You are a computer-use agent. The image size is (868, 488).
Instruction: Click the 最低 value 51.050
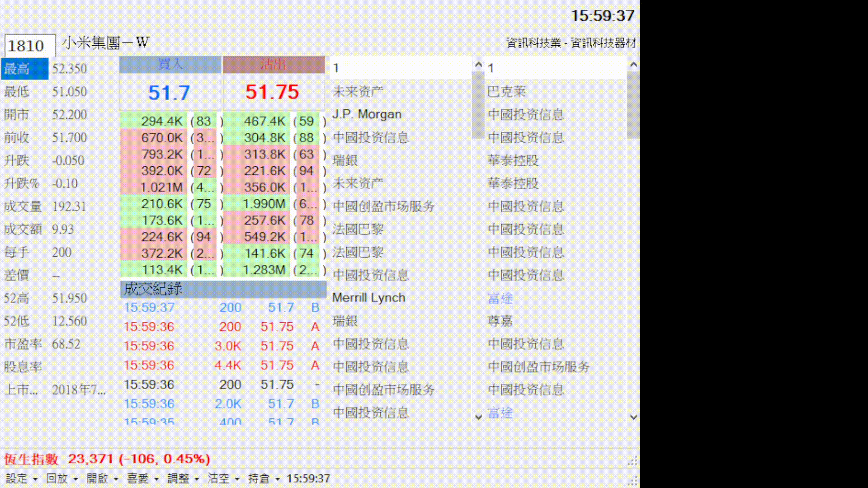tap(69, 92)
